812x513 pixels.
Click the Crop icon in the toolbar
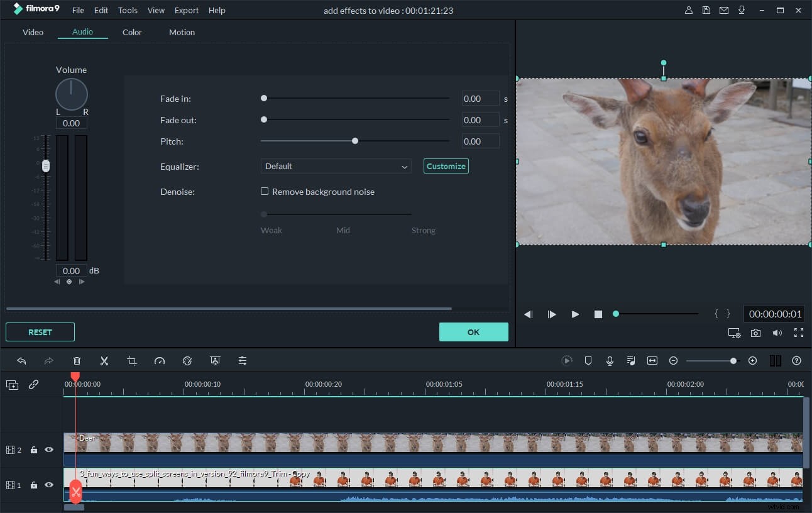point(132,360)
